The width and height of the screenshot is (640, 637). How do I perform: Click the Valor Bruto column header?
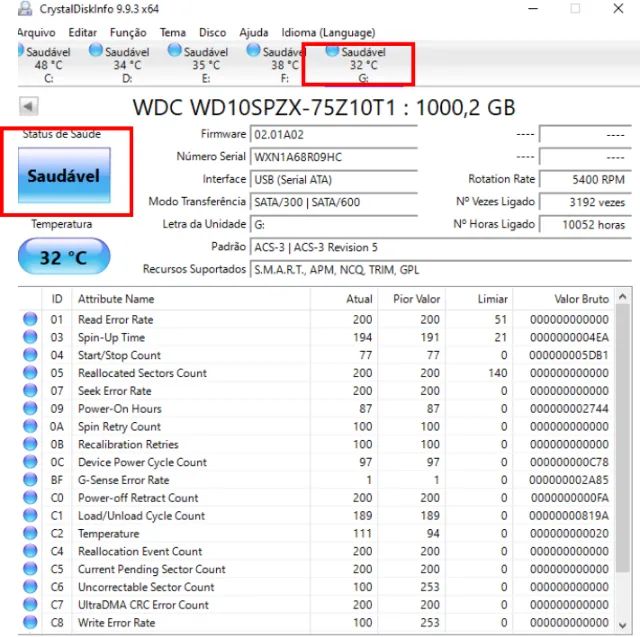click(564, 298)
